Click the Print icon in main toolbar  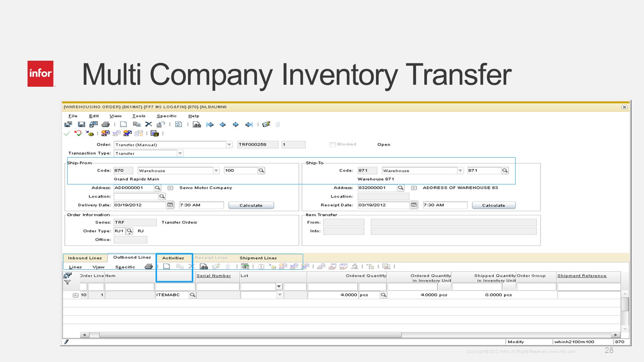[106, 124]
